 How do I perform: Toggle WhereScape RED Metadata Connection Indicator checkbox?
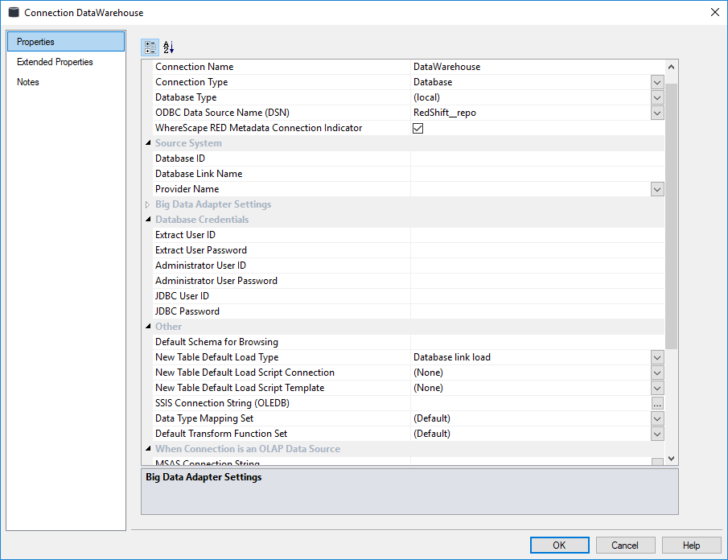417,128
